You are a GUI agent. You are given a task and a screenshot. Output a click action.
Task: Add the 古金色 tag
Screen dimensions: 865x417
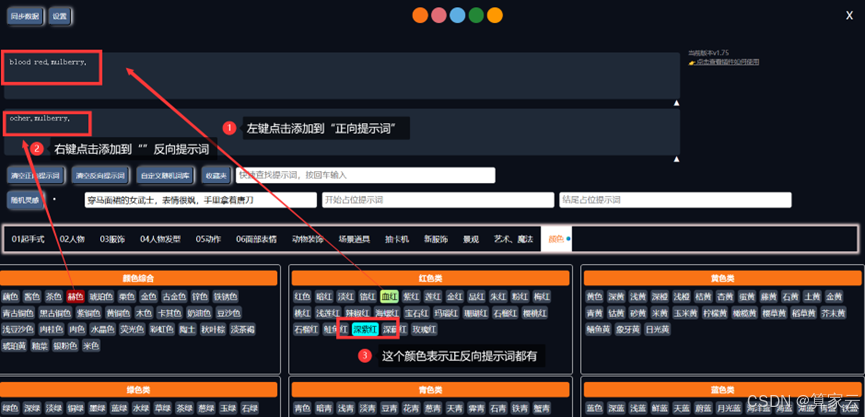173,296
